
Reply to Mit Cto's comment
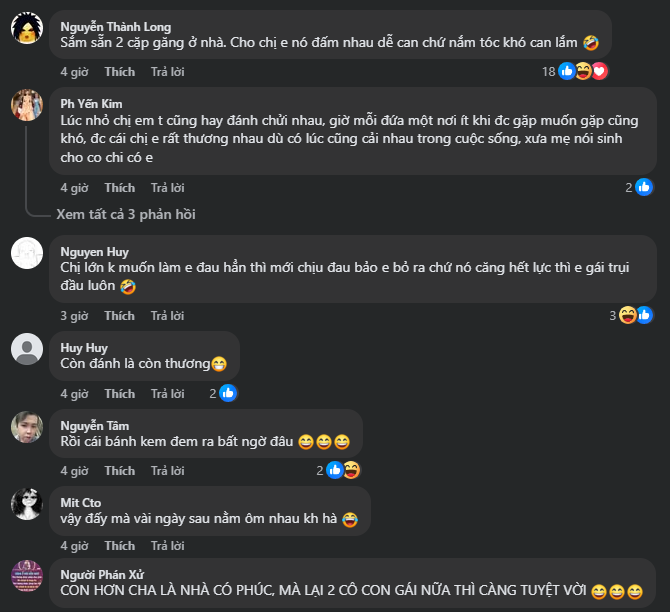167,546
